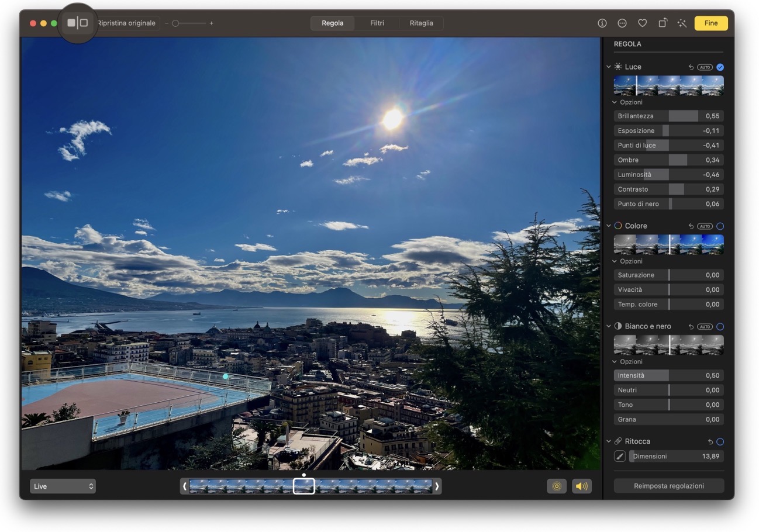
Task: Collapse the Bianco e nero section
Action: click(x=608, y=326)
